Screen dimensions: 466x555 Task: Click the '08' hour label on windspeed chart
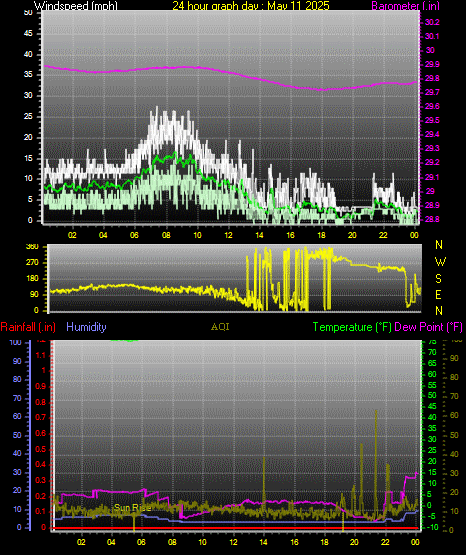(x=166, y=235)
